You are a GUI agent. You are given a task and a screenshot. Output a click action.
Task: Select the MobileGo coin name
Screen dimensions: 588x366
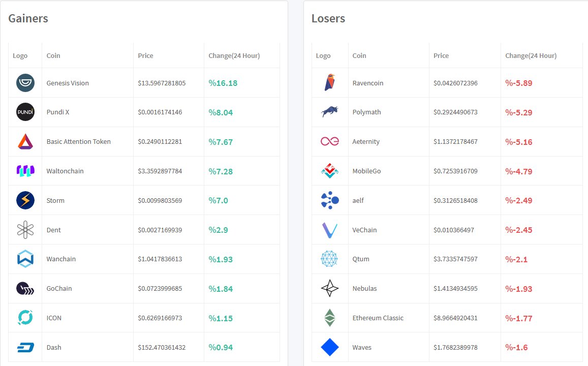point(367,171)
